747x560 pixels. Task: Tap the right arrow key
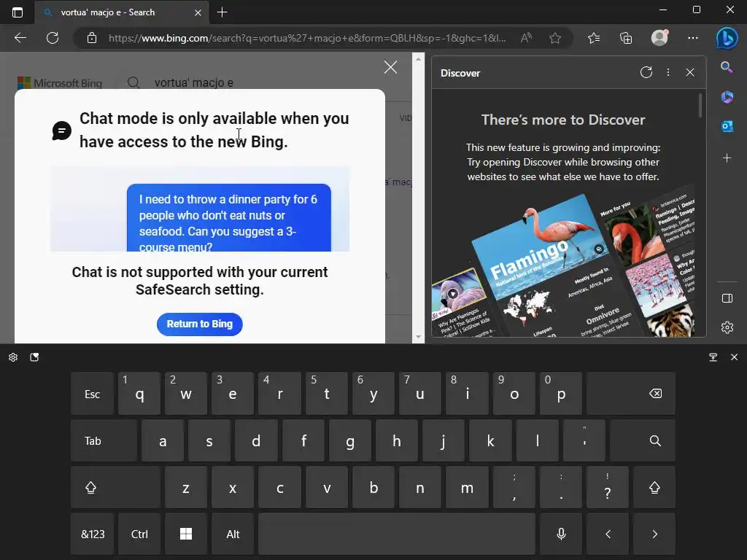(x=654, y=534)
